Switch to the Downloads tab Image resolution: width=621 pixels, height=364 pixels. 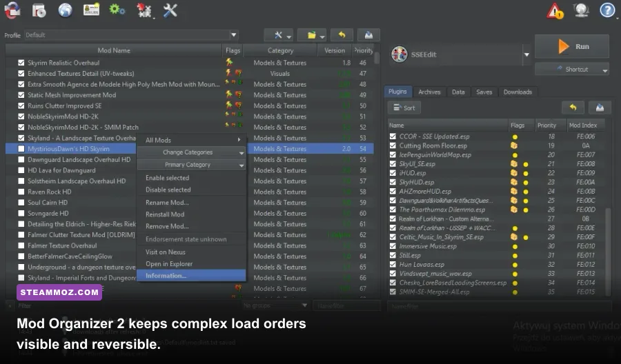coord(517,92)
